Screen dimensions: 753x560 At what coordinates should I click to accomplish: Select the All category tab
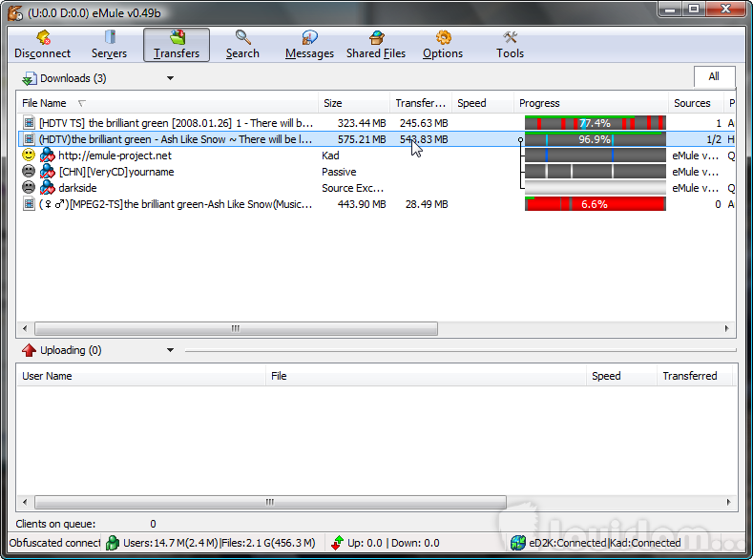click(x=714, y=76)
